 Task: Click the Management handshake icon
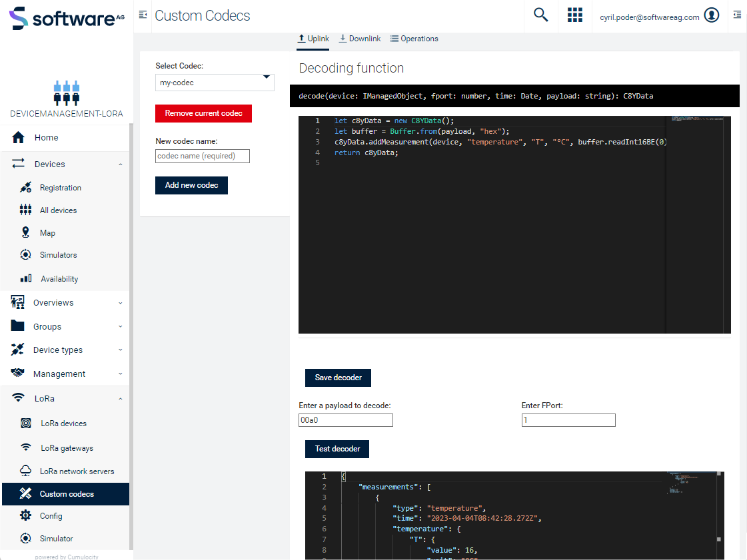point(17,373)
